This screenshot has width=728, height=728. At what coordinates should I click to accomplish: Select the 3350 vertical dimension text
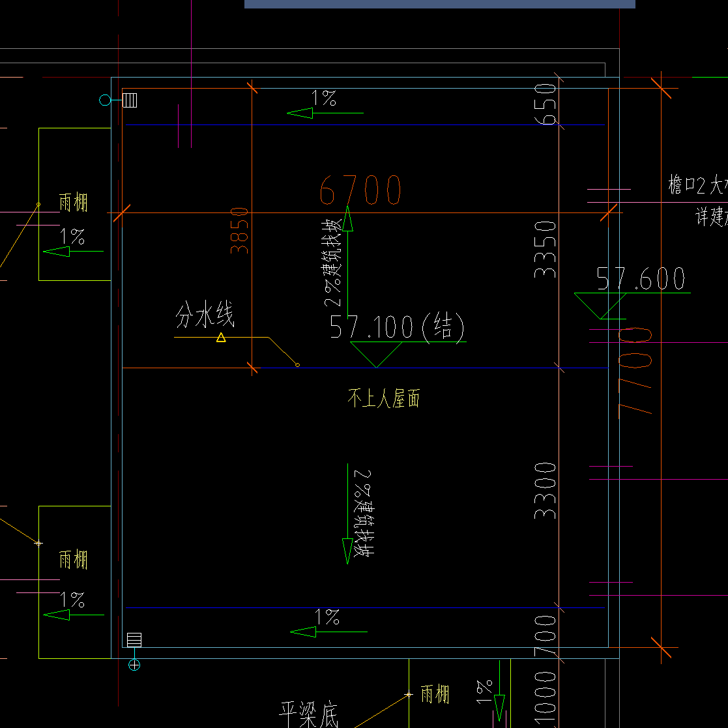[545, 250]
